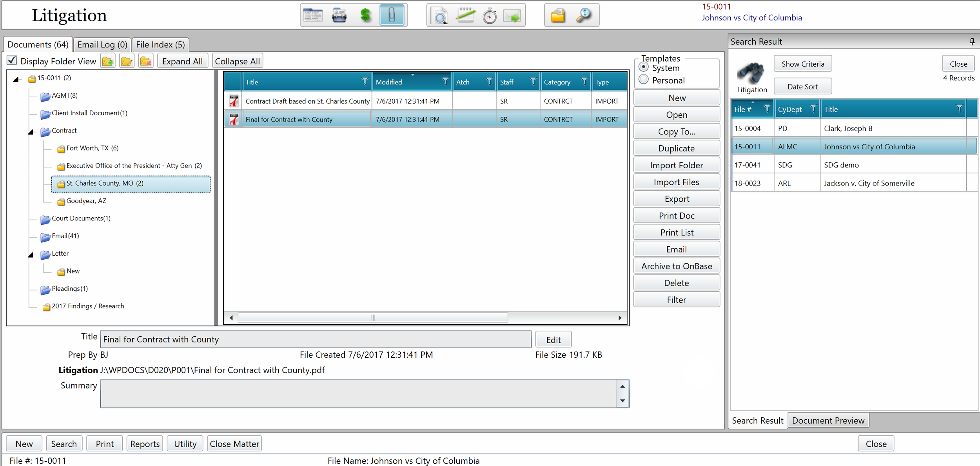Select the Personal templates radio button

click(643, 80)
